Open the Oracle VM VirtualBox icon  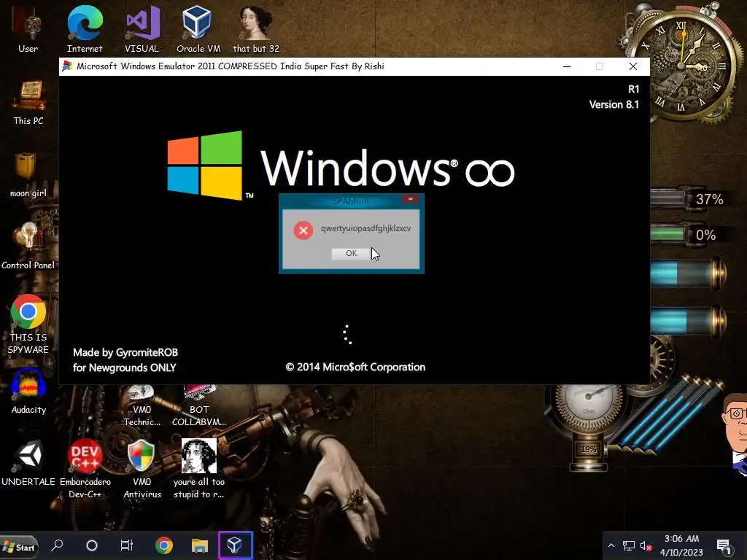tap(198, 29)
